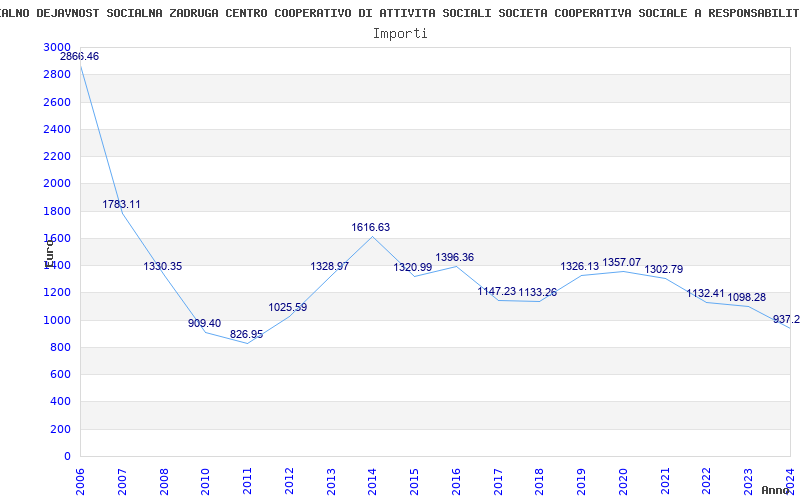Select the 600 y-axis tick label
The height and width of the screenshot is (500, 800).
coord(60,374)
